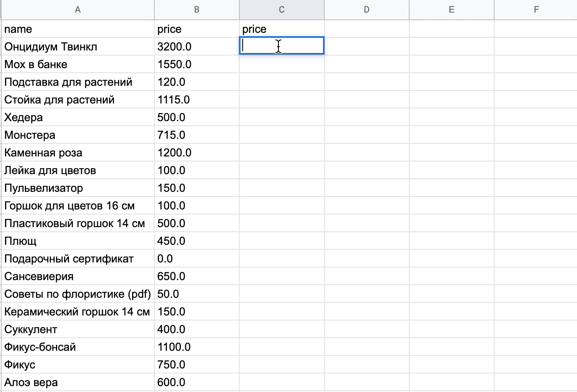
Task: Select the cell 'Фикус-бонсай'
Action: coord(78,347)
